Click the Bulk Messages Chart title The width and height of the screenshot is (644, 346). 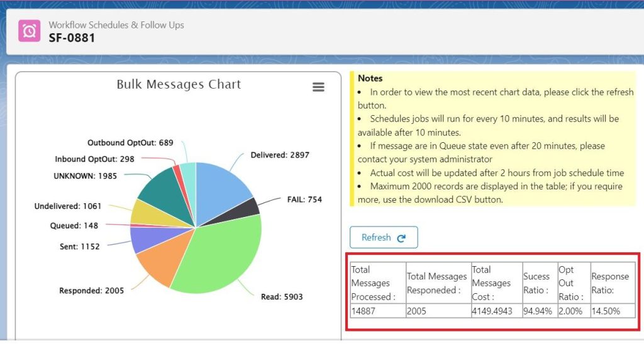click(x=179, y=84)
